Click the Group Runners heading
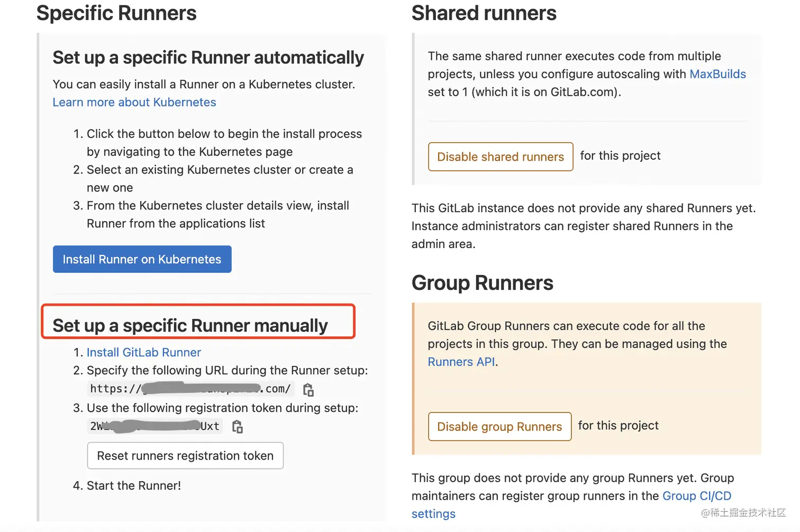 tap(482, 283)
